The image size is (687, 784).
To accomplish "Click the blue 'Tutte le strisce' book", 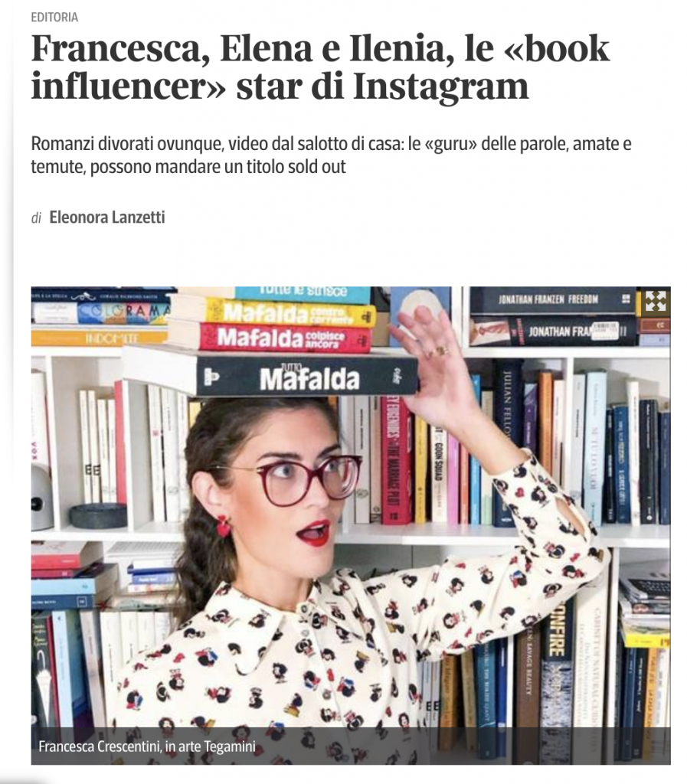I will tap(303, 294).
